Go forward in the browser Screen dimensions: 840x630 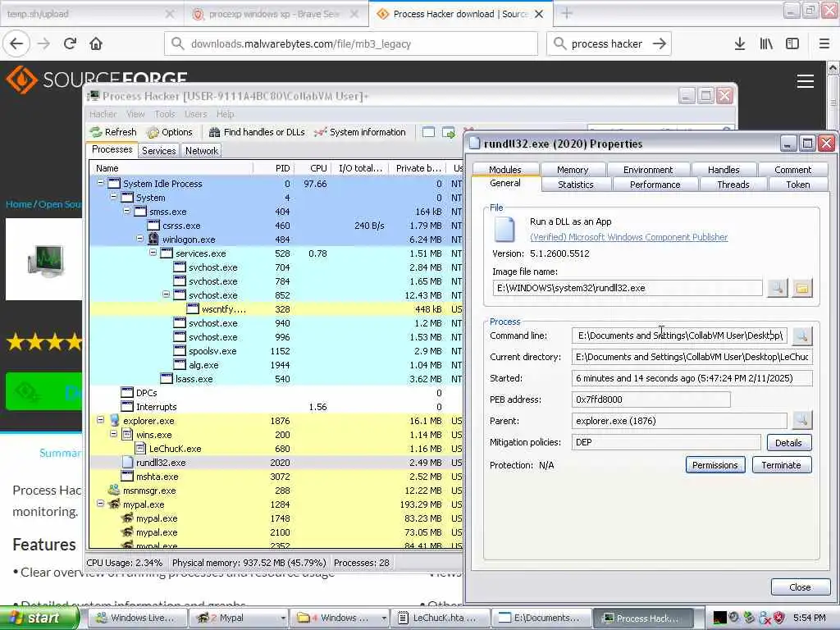click(x=44, y=43)
